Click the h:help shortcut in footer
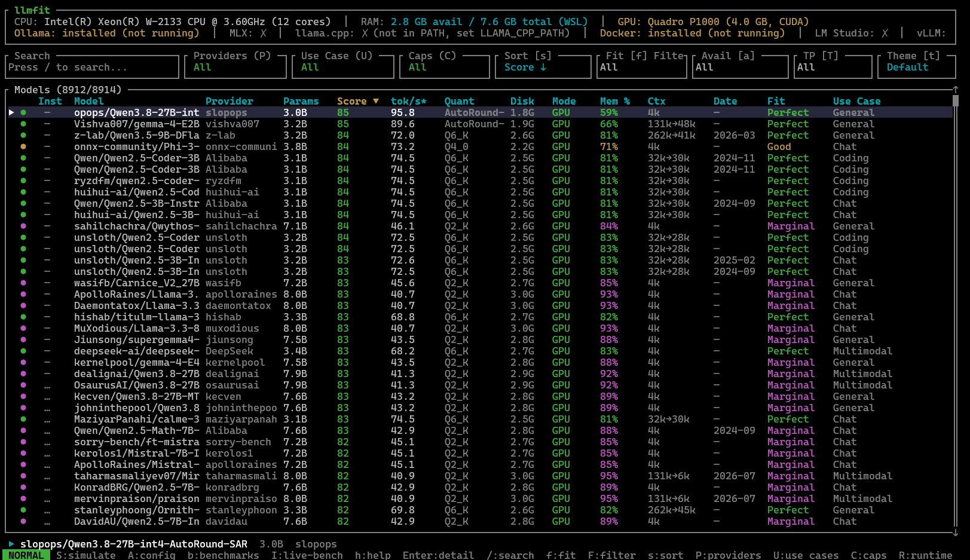 [x=373, y=555]
